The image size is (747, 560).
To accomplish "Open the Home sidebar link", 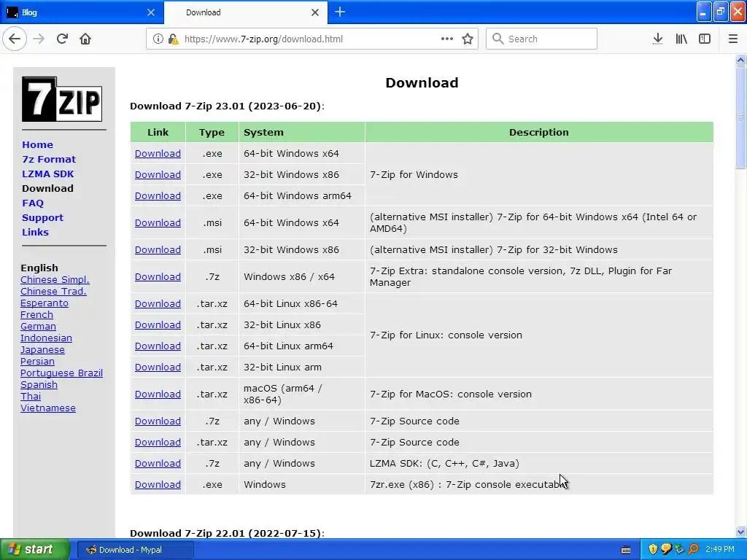I will 38,145.
